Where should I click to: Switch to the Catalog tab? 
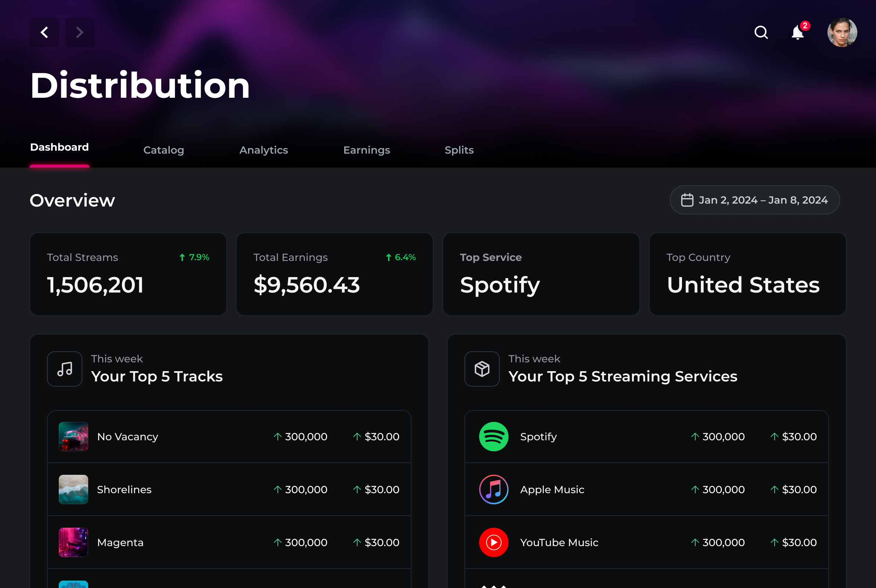[164, 150]
